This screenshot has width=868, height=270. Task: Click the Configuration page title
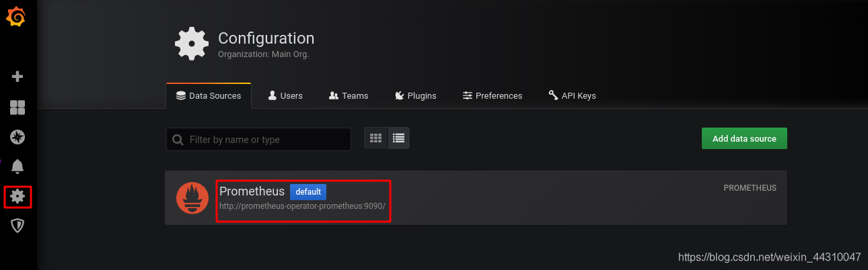266,38
